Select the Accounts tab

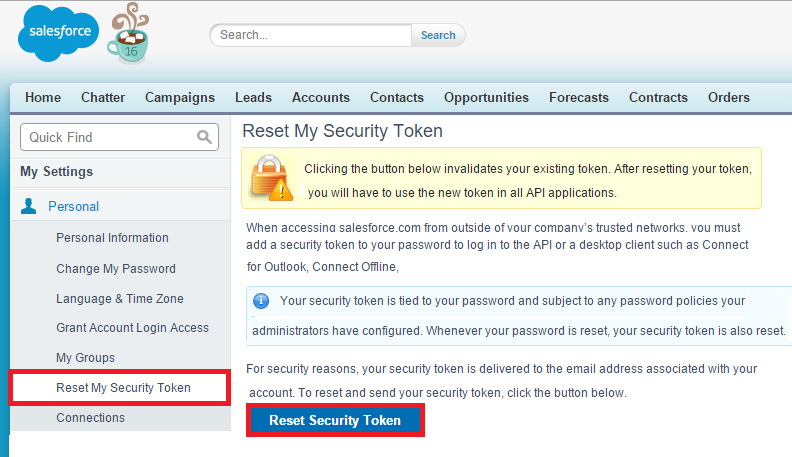[321, 97]
